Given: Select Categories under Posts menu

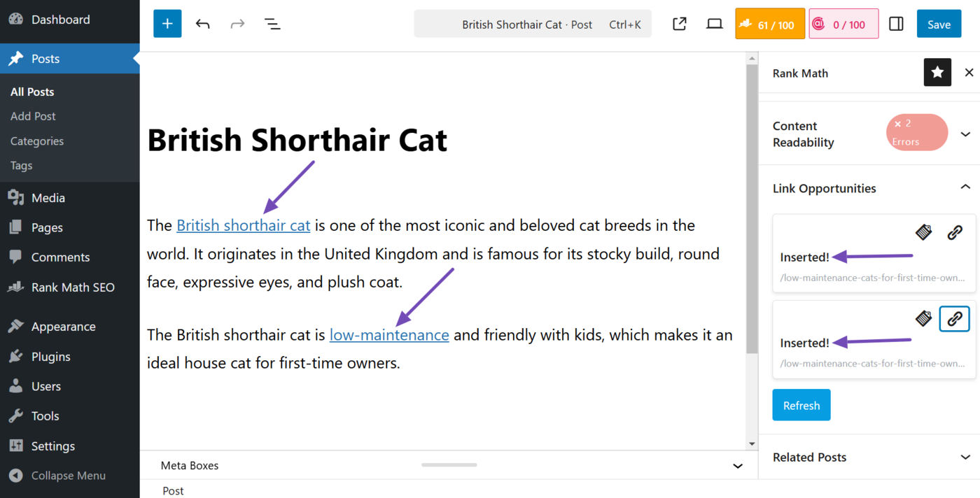Looking at the screenshot, I should click(x=36, y=141).
